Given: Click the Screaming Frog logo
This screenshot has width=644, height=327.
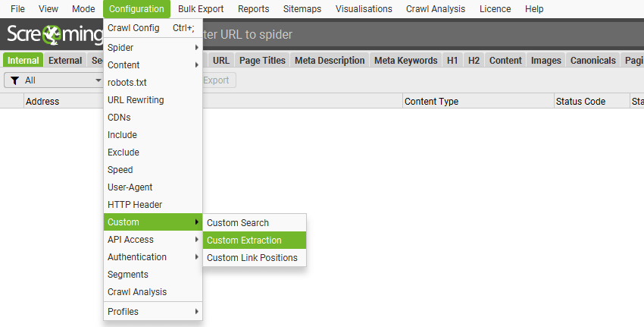Looking at the screenshot, I should click(x=53, y=35).
